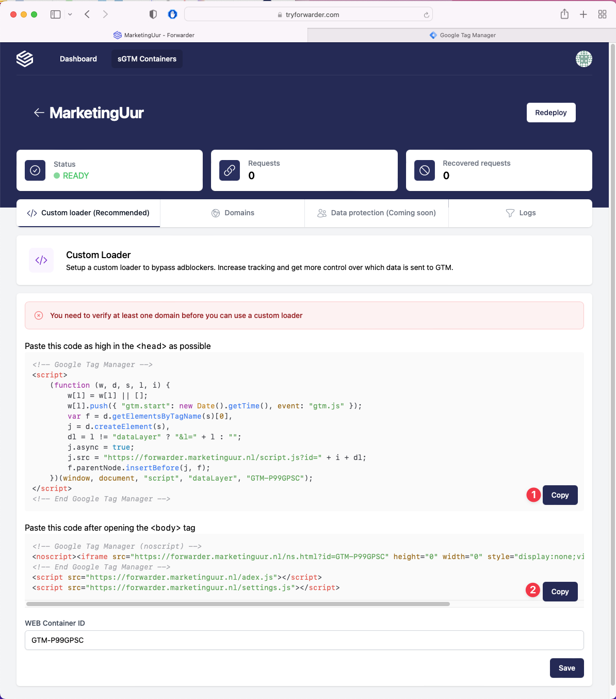
Task: Click the Recovered requests blocked icon
Action: (x=425, y=170)
